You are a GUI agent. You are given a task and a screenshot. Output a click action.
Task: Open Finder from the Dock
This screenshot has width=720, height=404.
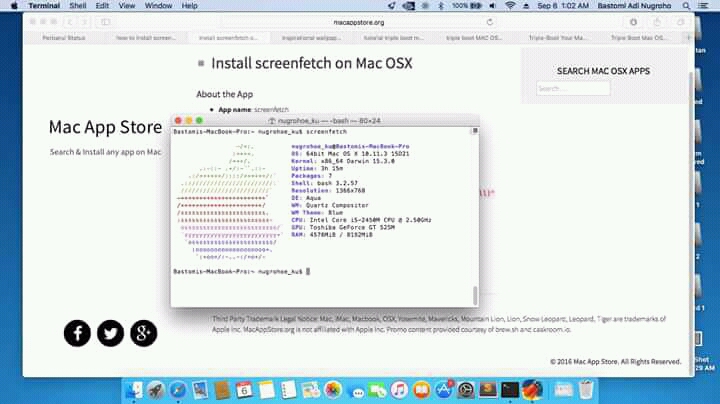(134, 390)
